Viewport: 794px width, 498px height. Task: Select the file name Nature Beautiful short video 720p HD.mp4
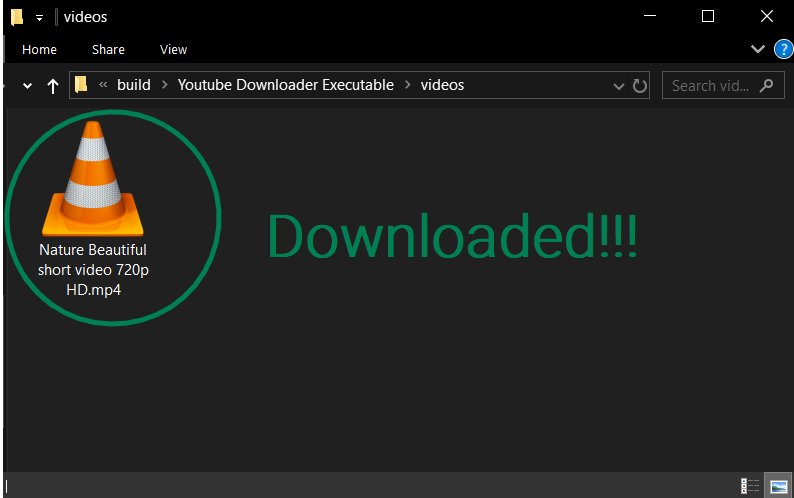(x=93, y=270)
